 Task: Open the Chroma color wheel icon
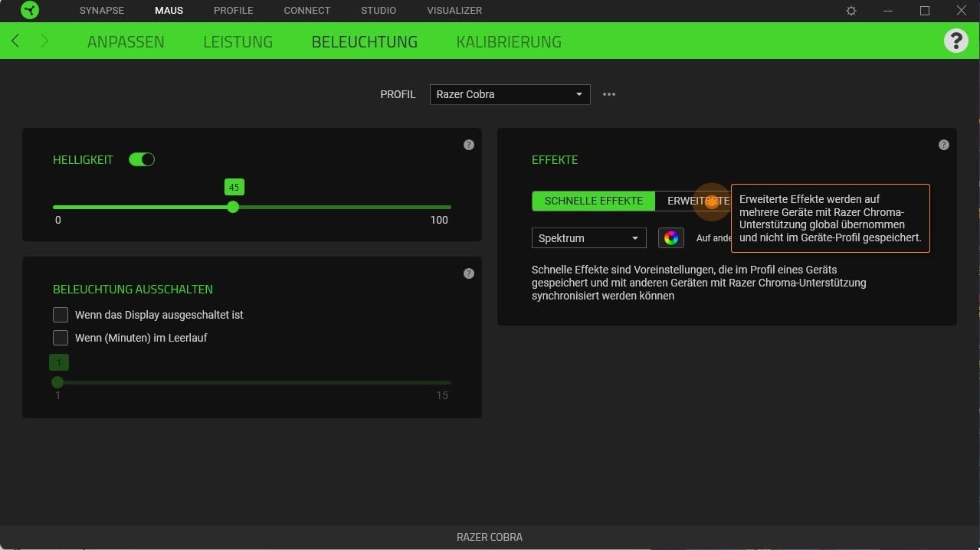(x=670, y=238)
